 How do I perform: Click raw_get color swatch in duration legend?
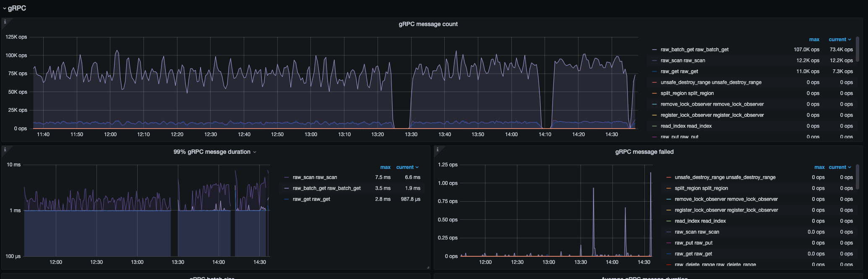click(x=287, y=199)
